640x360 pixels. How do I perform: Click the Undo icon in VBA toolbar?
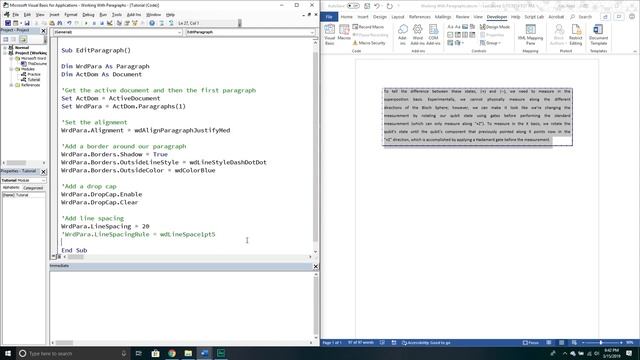coord(69,23)
